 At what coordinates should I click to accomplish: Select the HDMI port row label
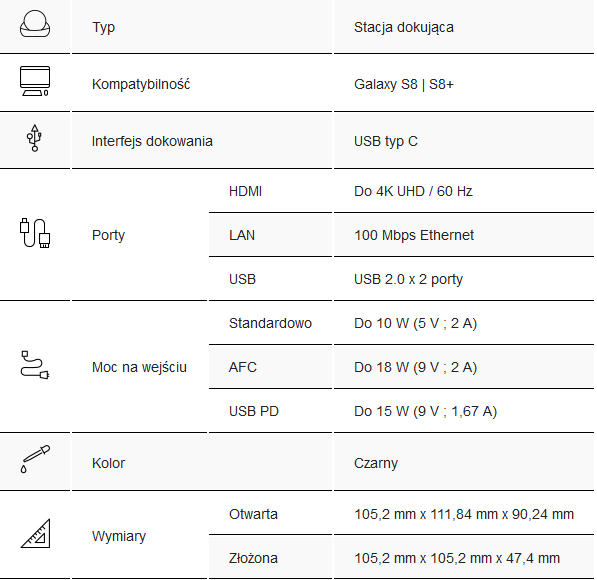pos(245,191)
